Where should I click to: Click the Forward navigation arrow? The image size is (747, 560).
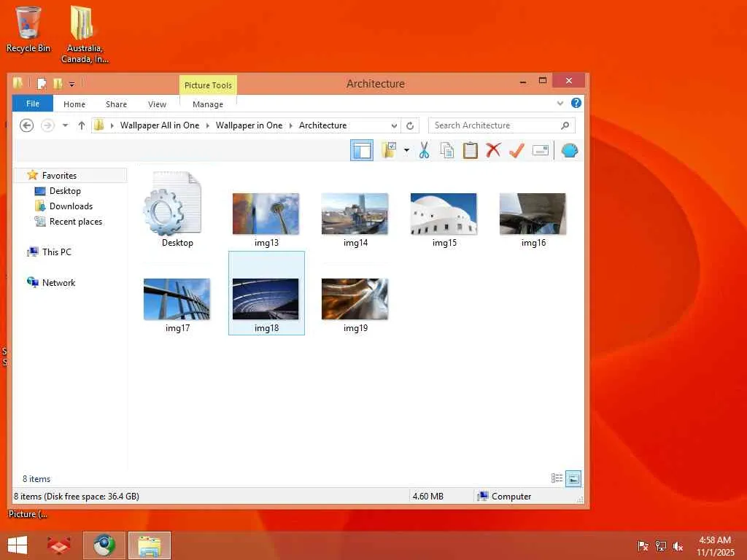click(x=47, y=125)
